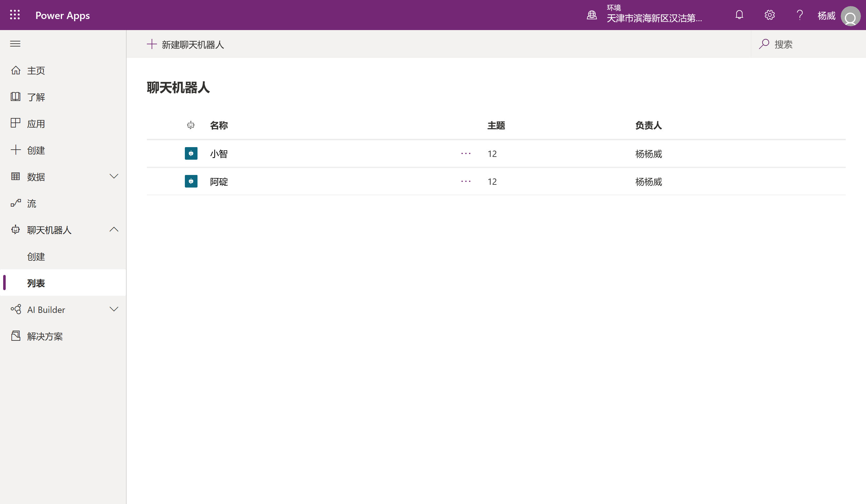The width and height of the screenshot is (866, 504).
Task: Collapse the 聊天机器人 section chevron
Action: (114, 229)
